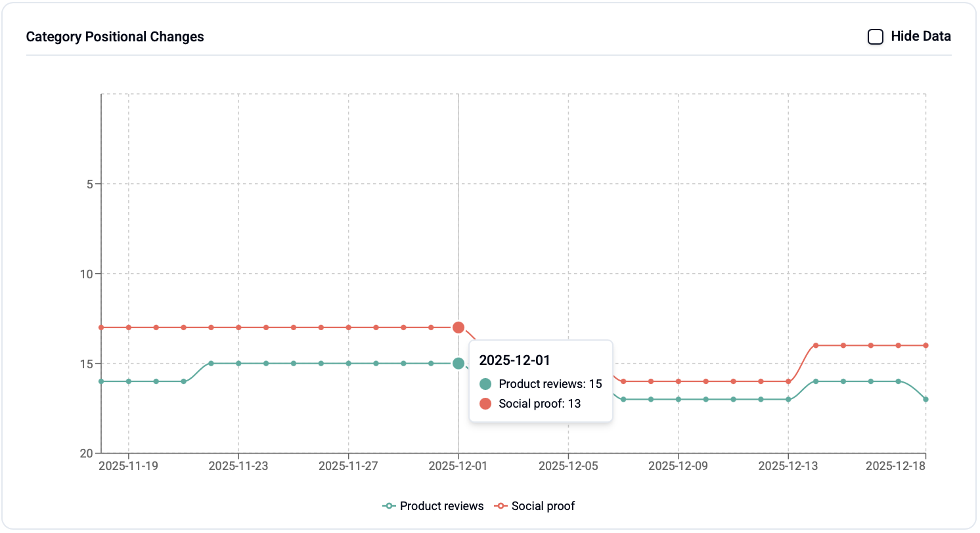This screenshot has height=533, width=980.
Task: Click the red tooltip dot beside Social proof: 13
Action: pyautogui.click(x=485, y=404)
